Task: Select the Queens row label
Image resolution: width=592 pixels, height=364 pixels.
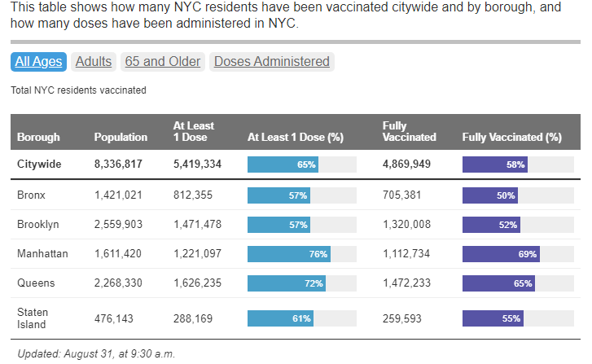Action: (36, 283)
